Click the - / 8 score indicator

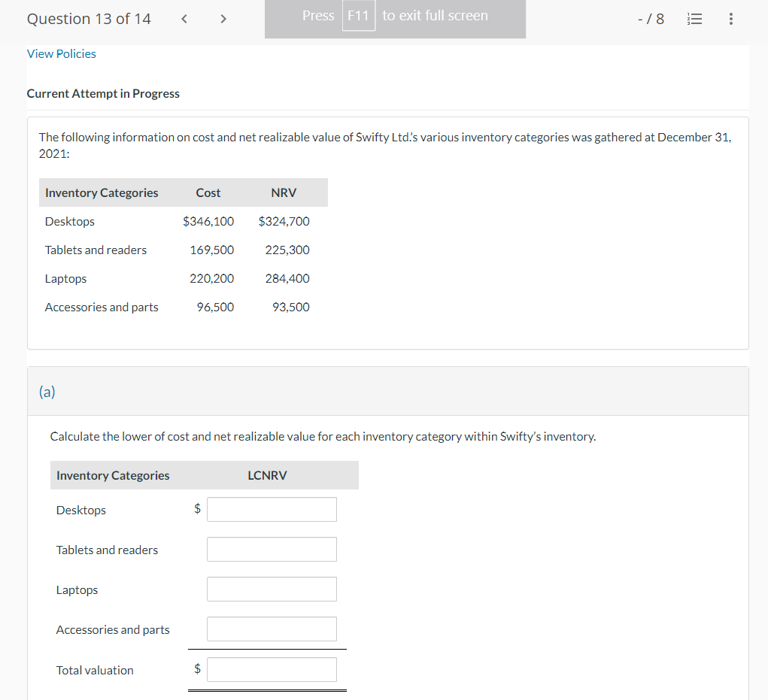(x=651, y=19)
